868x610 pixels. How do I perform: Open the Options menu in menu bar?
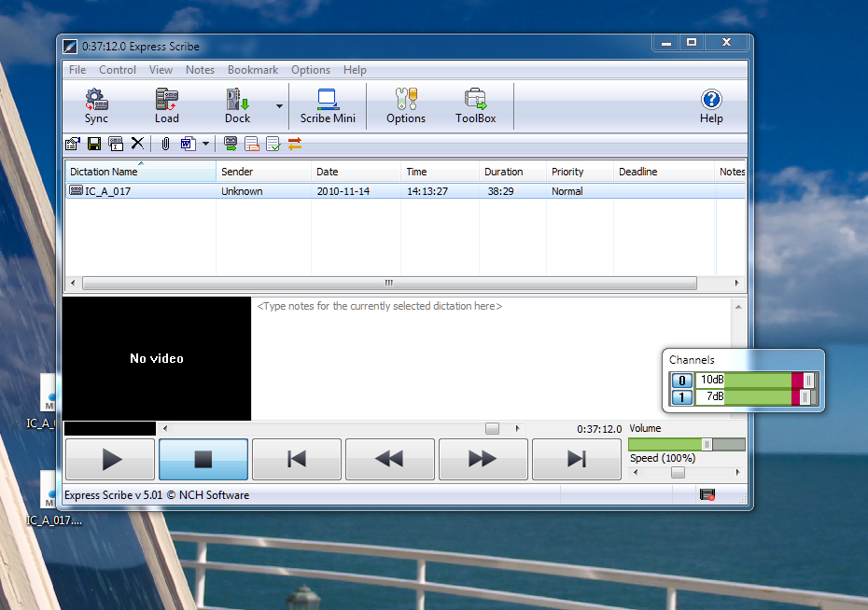(311, 70)
